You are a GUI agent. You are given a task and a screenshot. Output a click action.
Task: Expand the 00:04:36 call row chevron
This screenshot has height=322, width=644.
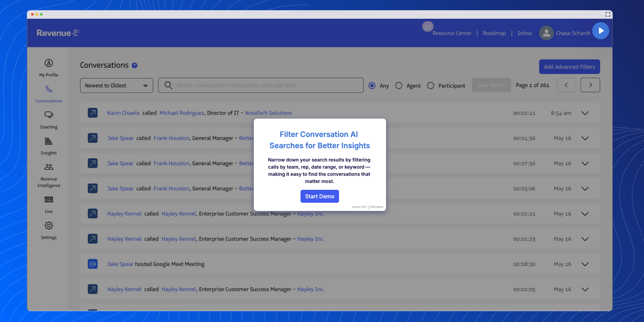click(x=585, y=138)
